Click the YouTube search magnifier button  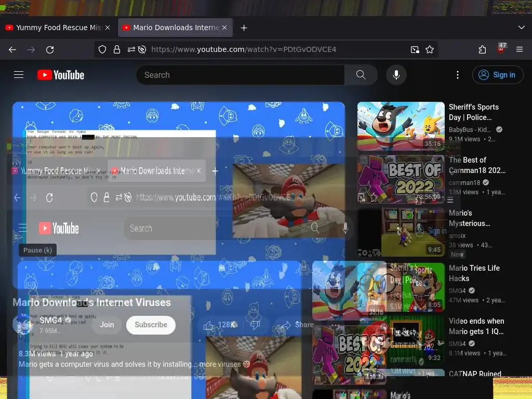361,75
